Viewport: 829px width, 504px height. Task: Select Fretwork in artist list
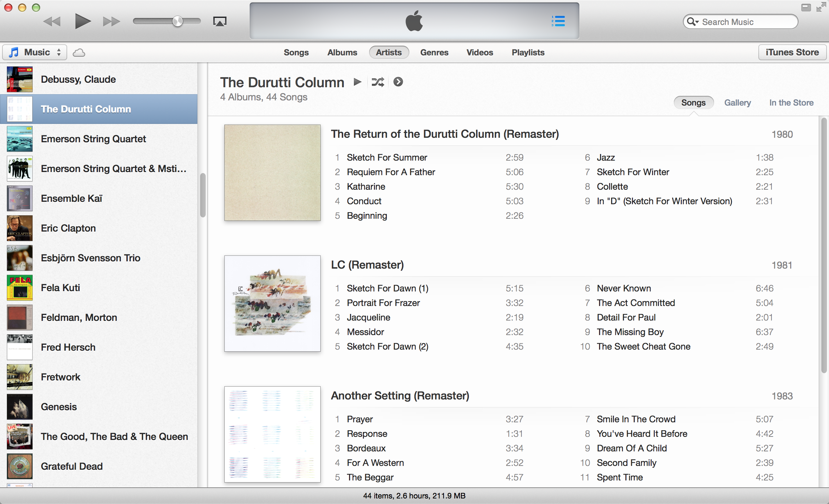99,377
